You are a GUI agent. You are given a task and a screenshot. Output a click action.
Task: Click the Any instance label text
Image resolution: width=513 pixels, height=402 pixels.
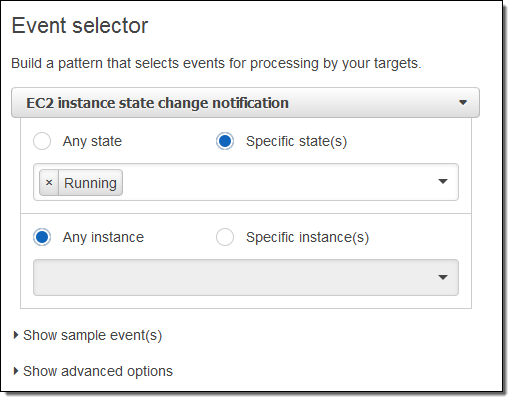pyautogui.click(x=103, y=237)
